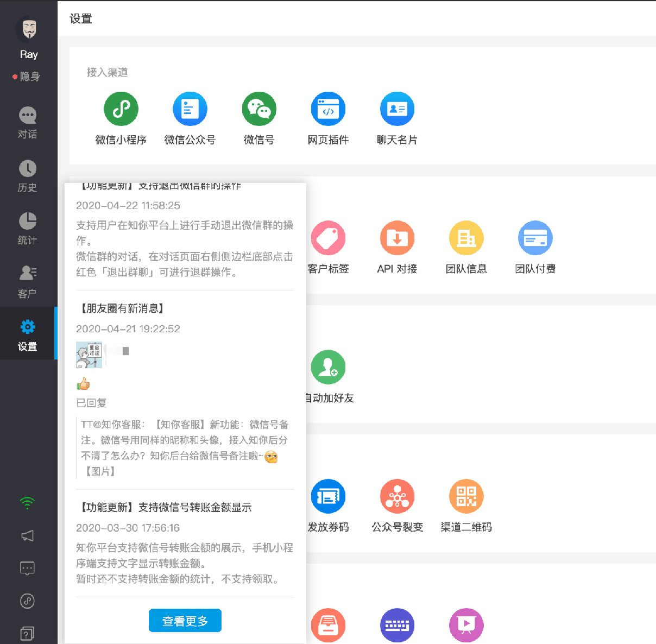Image resolution: width=656 pixels, height=644 pixels.
Task: Click the timestamp 2020-04-21 19:22:52
Action: coord(128,329)
